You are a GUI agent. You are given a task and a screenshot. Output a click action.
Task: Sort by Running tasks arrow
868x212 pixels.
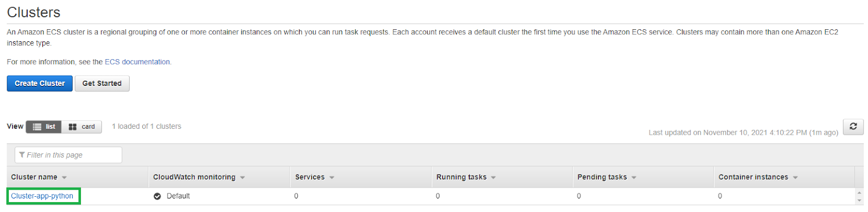tap(493, 178)
